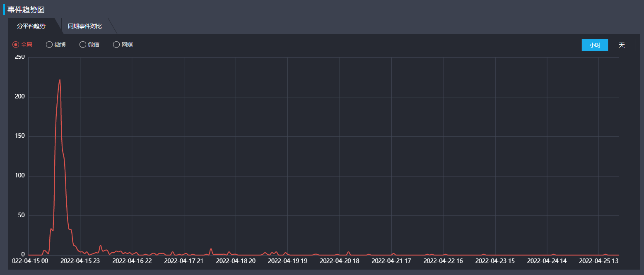
Task: Click the 200 value on the y-axis
Action: coord(20,97)
